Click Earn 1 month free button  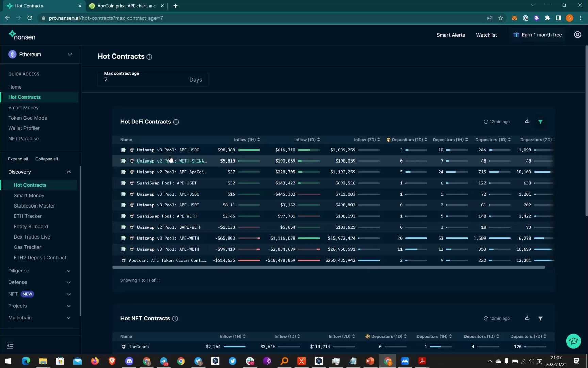pos(538,35)
